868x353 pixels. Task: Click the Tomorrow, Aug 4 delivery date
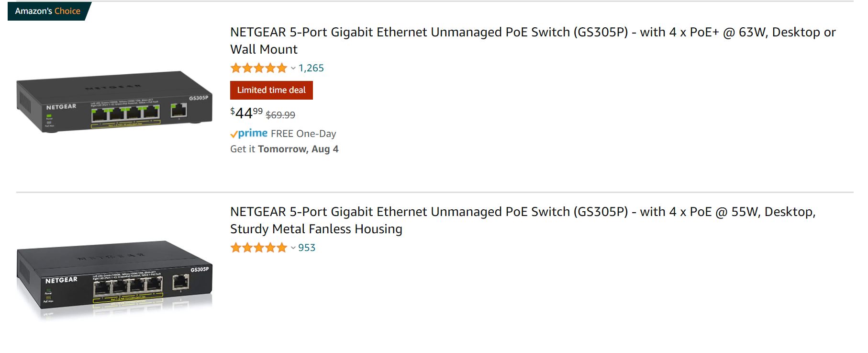tap(298, 149)
